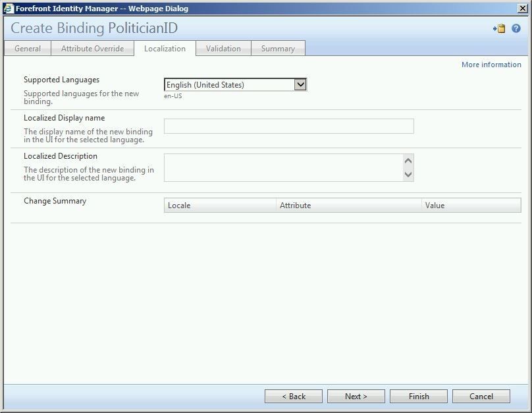This screenshot has width=532, height=413.
Task: Click the description box scroll down arrow
Action: click(x=408, y=175)
